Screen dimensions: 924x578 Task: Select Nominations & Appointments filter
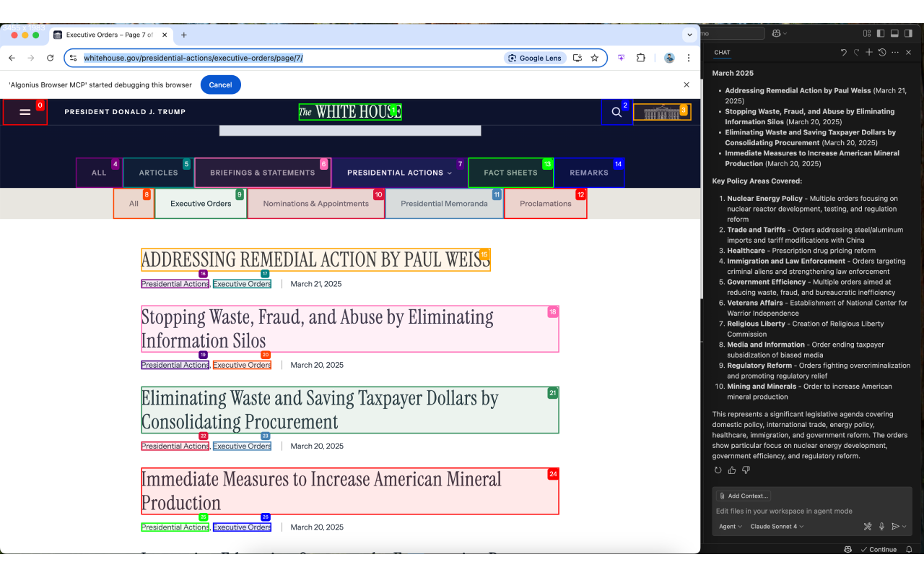315,204
